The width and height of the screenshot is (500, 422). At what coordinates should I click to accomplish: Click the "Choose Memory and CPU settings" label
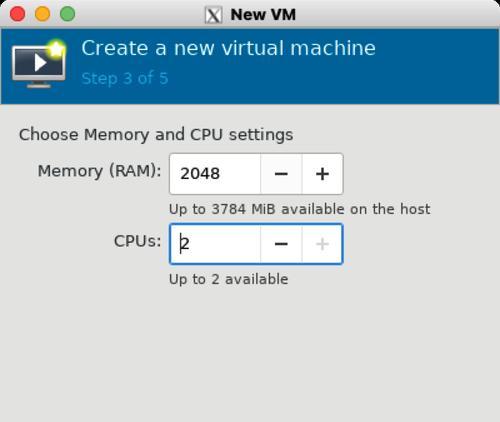point(156,135)
